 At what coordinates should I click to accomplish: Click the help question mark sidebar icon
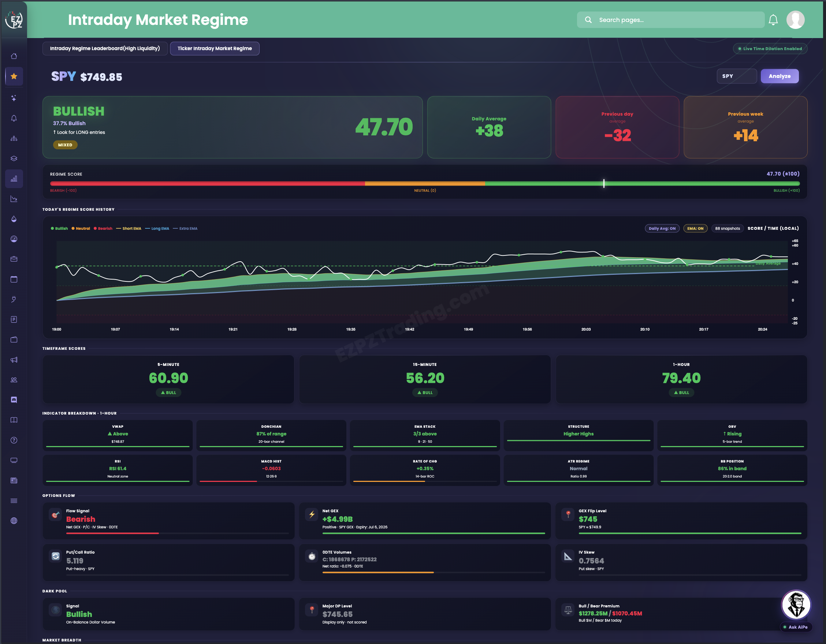tap(14, 440)
